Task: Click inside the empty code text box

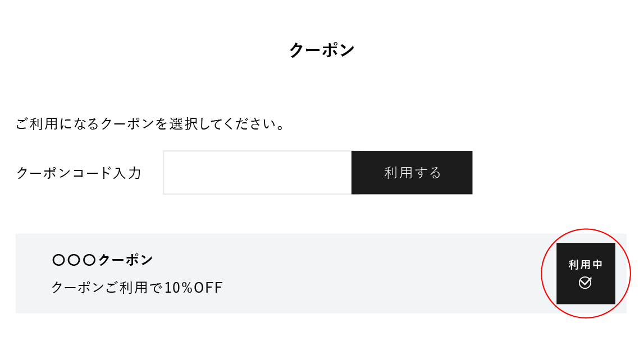Action: point(258,173)
